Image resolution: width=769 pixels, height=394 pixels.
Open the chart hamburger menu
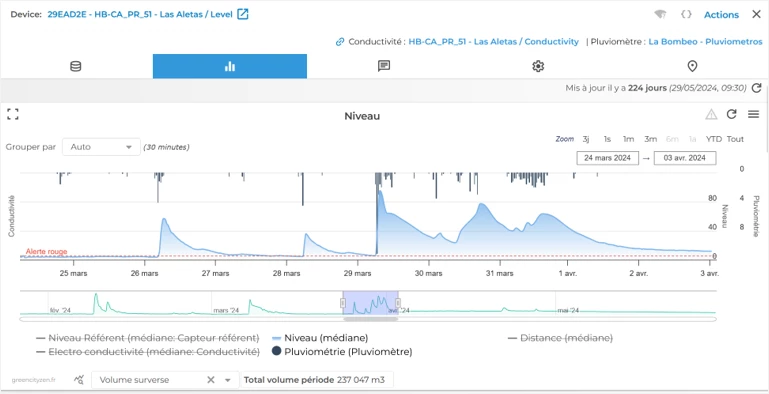pos(753,114)
